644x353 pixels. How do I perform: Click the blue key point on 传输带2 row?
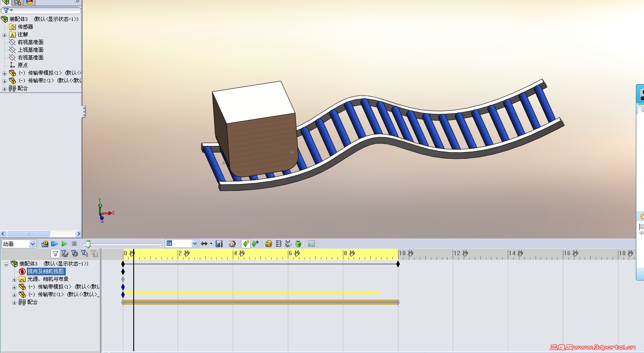(123, 295)
